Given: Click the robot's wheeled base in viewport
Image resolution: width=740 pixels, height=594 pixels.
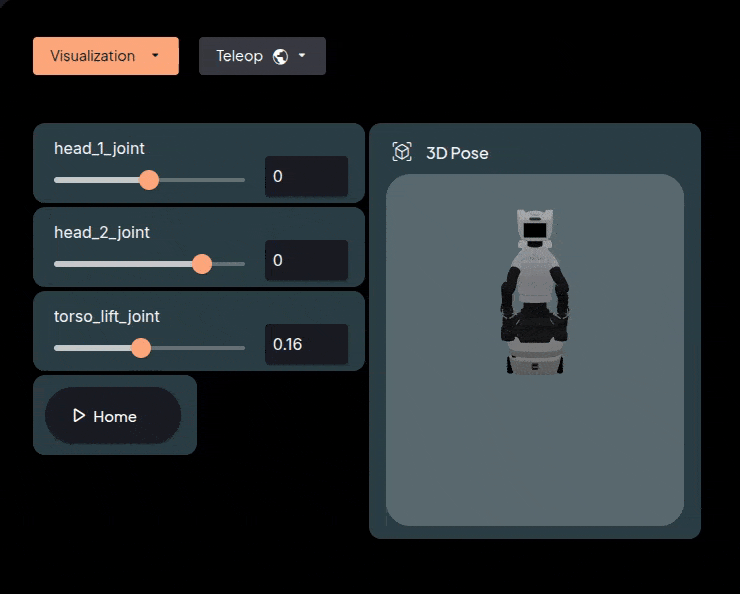Looking at the screenshot, I should [535, 361].
